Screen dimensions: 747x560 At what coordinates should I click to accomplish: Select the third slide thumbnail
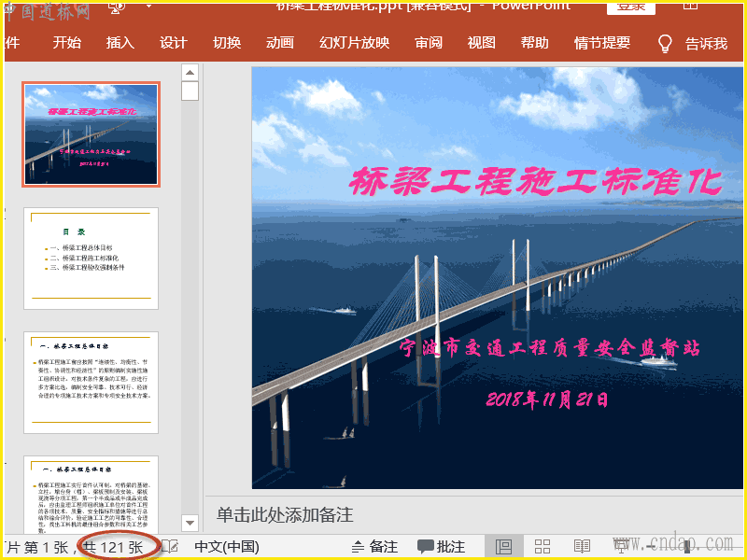point(91,383)
